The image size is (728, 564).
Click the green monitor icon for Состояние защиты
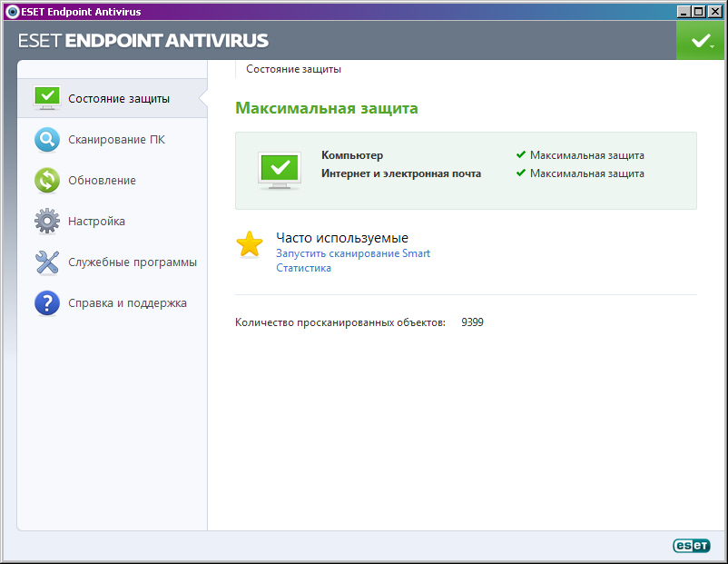[47, 98]
